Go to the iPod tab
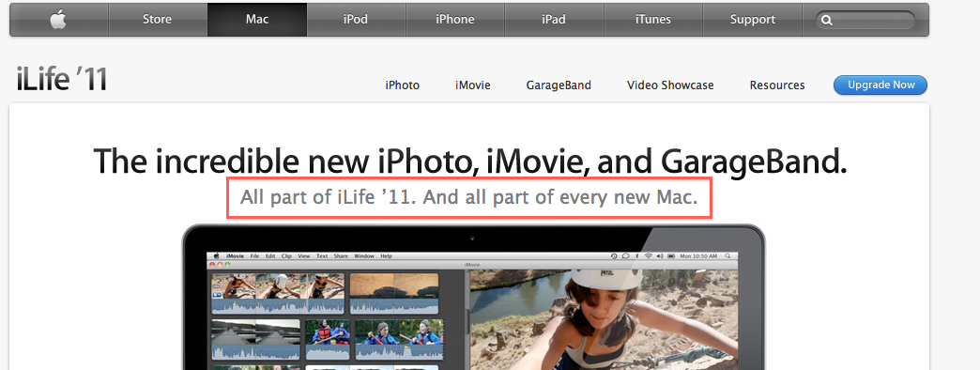This screenshot has width=980, height=370. [x=356, y=20]
